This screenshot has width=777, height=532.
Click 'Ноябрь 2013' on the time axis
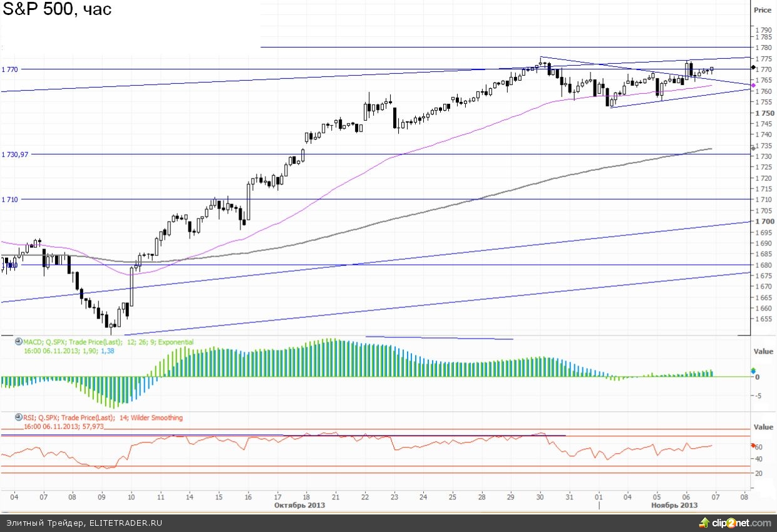pos(674,504)
